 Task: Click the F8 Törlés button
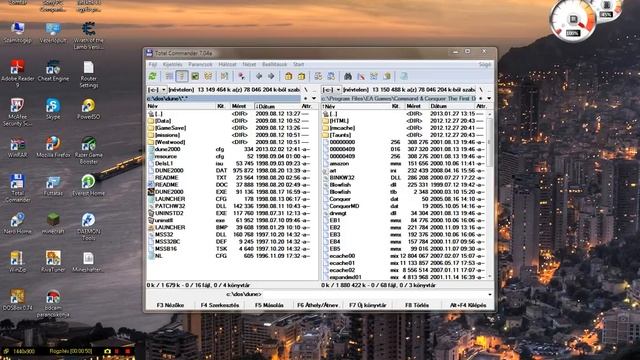[417, 305]
